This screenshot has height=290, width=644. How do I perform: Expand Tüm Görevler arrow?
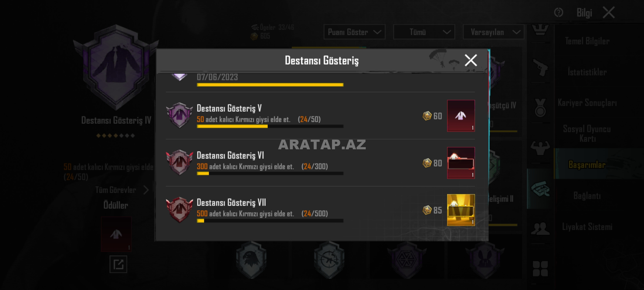click(x=146, y=190)
